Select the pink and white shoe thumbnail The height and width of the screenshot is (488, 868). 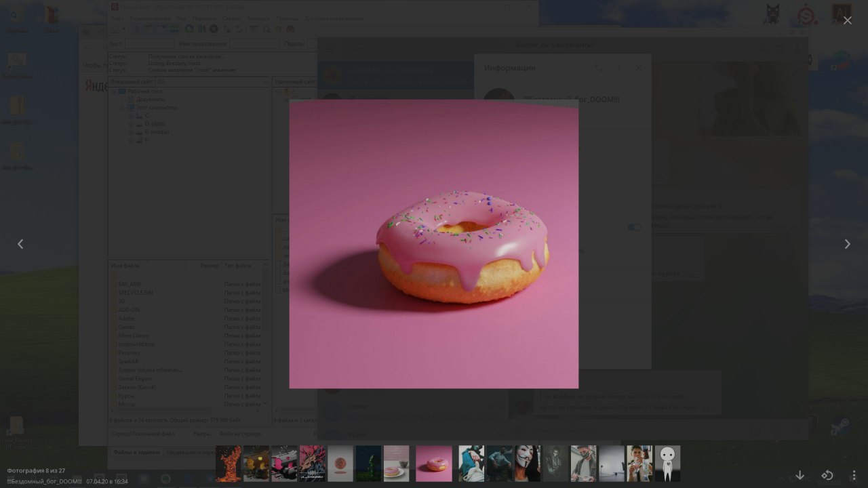click(284, 464)
